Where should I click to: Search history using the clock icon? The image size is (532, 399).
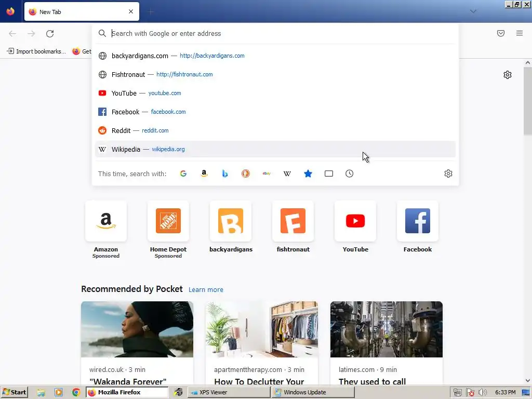350,174
